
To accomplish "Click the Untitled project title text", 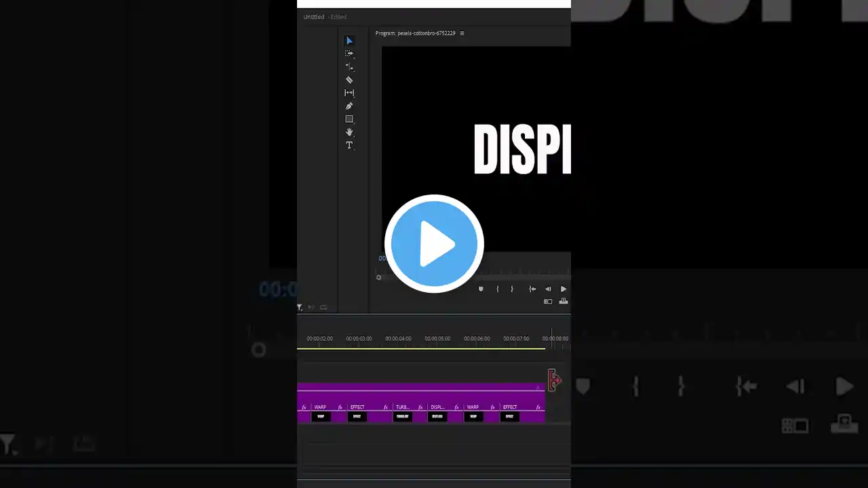I will [313, 17].
